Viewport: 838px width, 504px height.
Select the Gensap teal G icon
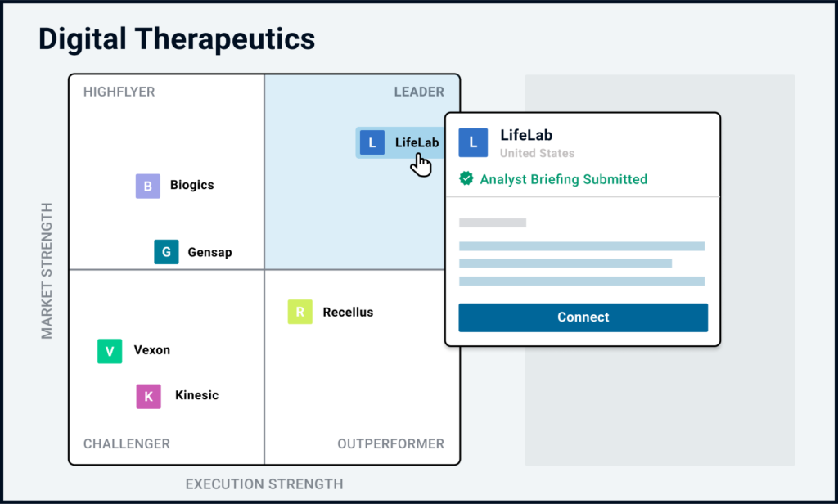(166, 252)
